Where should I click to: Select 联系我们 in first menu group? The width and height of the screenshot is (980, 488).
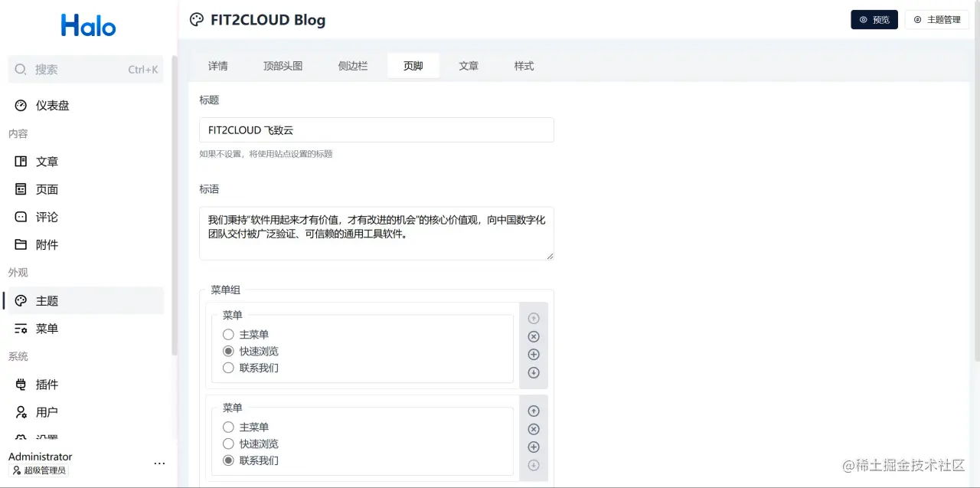pos(228,368)
